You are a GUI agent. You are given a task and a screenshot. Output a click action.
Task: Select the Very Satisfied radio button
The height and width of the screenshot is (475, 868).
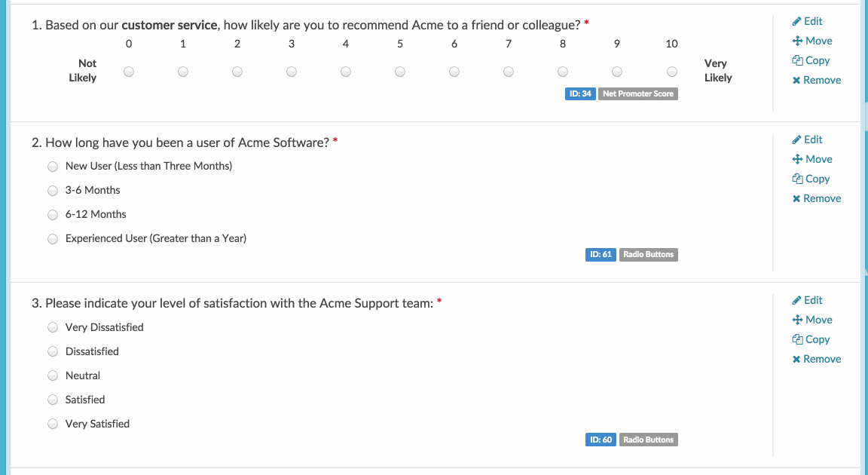53,424
